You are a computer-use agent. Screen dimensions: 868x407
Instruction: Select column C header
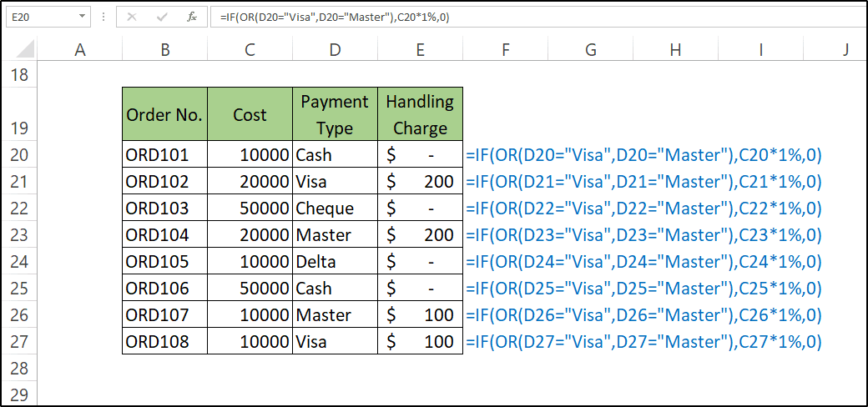pyautogui.click(x=250, y=50)
